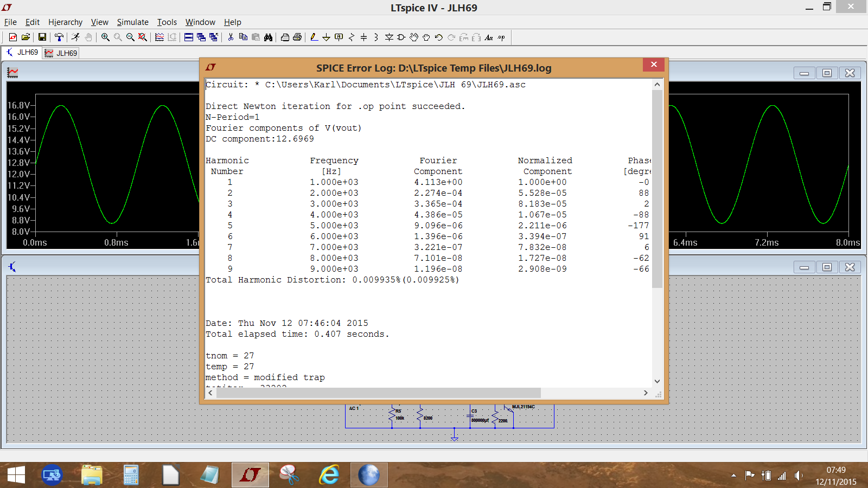The width and height of the screenshot is (868, 488).
Task: Select the Label Net tool
Action: [339, 37]
